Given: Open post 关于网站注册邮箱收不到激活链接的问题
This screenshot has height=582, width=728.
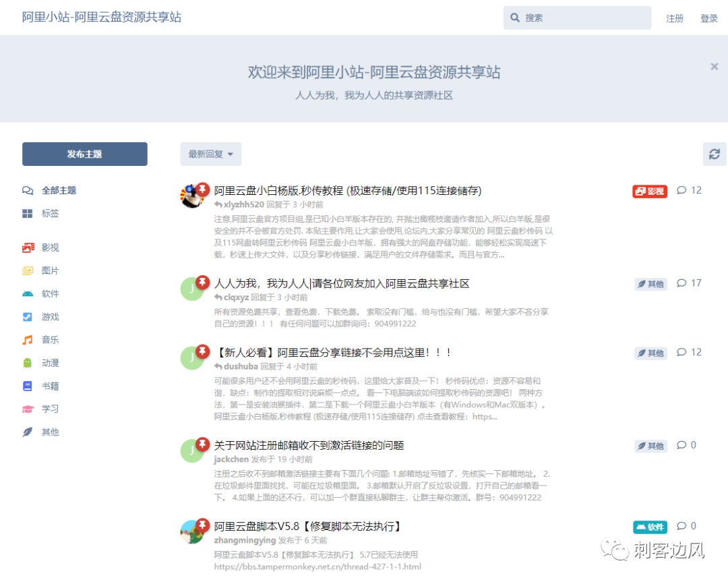Looking at the screenshot, I should point(309,446).
